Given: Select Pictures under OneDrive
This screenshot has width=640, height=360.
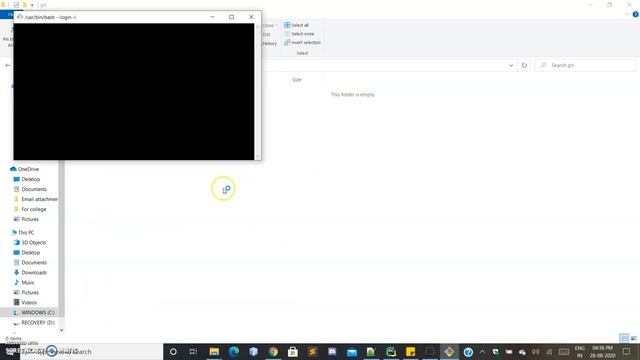Looking at the screenshot, I should tap(26, 219).
